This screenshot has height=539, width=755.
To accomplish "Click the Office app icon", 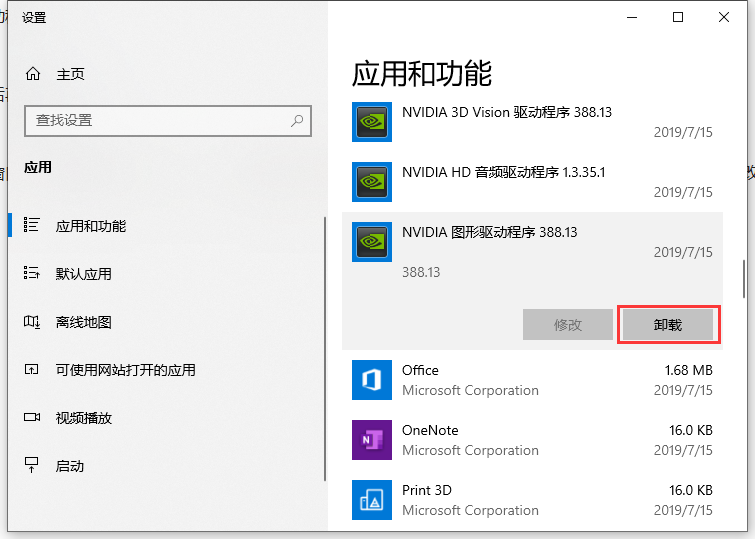I will [x=372, y=380].
